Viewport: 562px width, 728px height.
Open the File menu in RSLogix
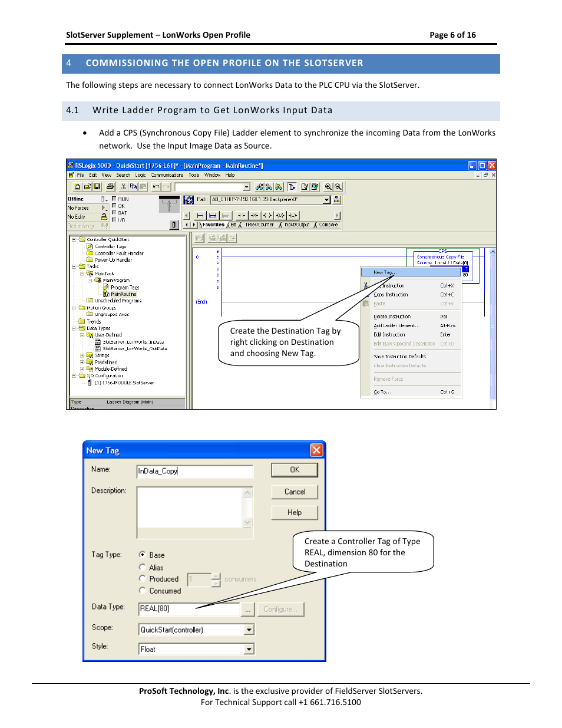(80, 175)
